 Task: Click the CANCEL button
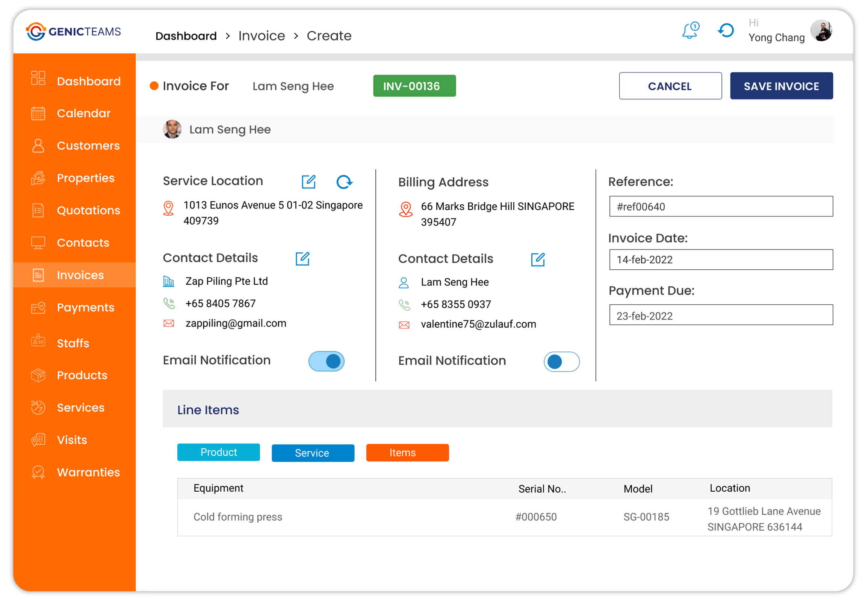click(670, 86)
